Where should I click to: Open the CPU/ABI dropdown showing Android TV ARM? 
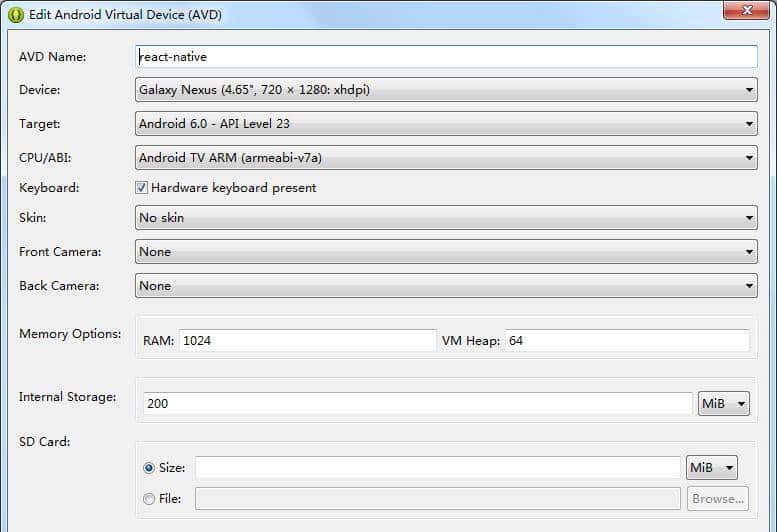coord(446,158)
